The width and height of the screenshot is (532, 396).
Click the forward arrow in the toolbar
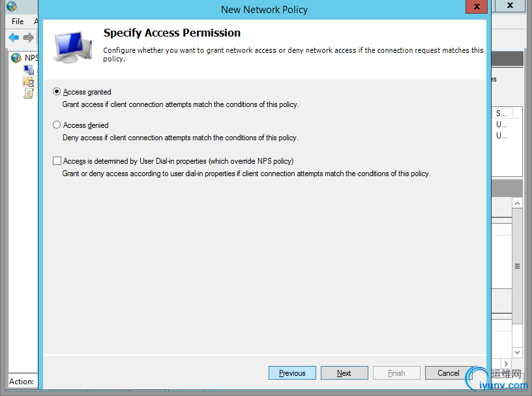tap(29, 38)
